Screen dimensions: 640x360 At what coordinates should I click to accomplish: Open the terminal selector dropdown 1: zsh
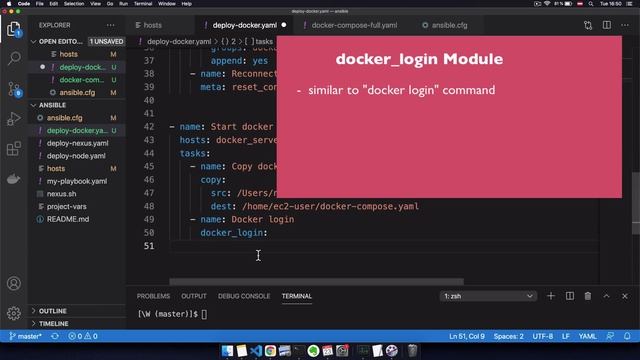pos(488,296)
